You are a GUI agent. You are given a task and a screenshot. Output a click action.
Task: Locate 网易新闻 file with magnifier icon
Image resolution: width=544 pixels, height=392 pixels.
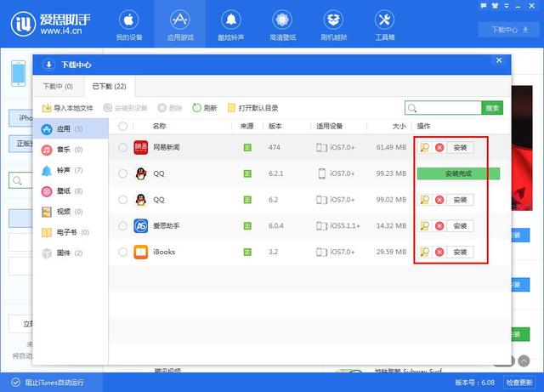click(425, 148)
